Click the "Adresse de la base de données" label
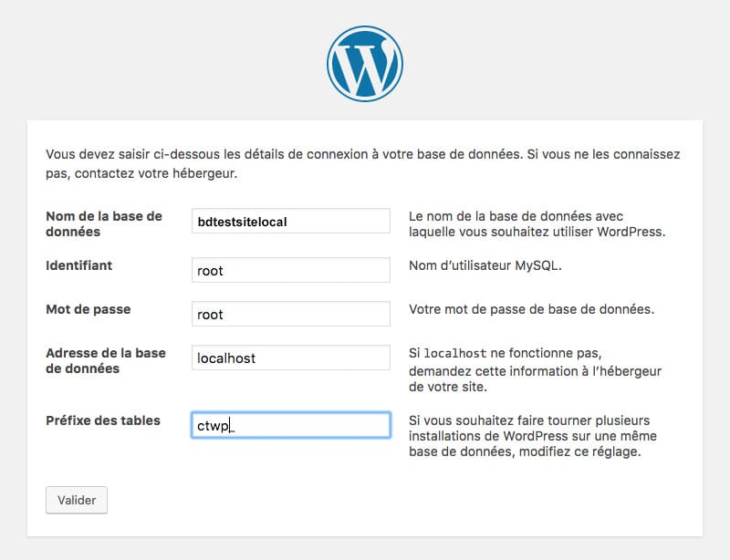 [x=106, y=361]
